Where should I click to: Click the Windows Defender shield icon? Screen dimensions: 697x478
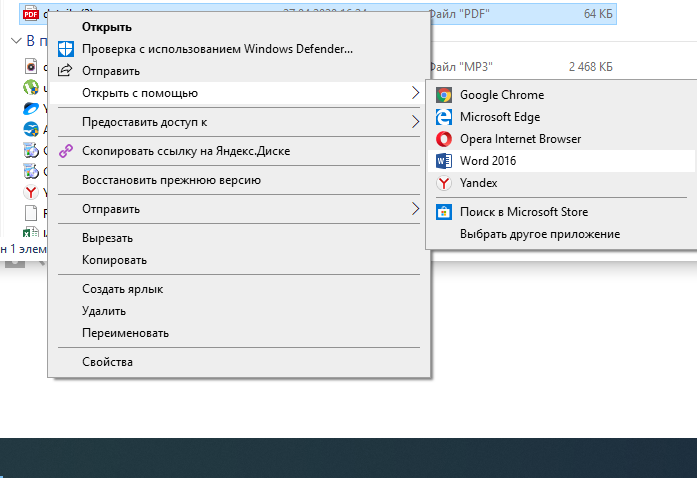coord(66,49)
